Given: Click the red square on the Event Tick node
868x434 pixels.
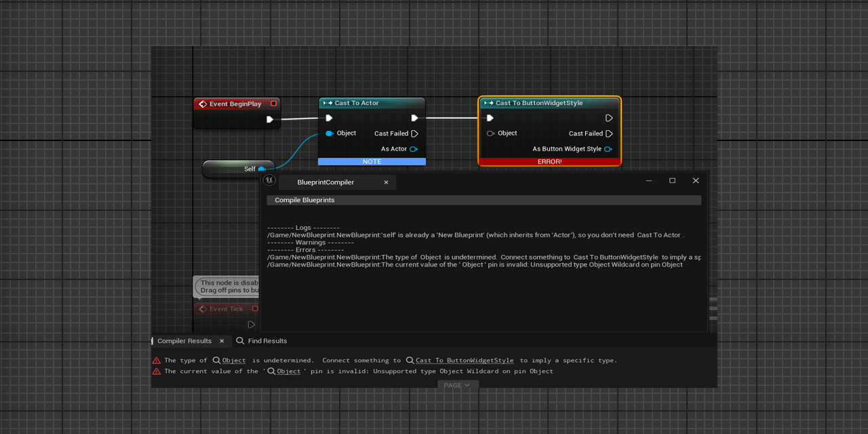Looking at the screenshot, I should tap(254, 309).
